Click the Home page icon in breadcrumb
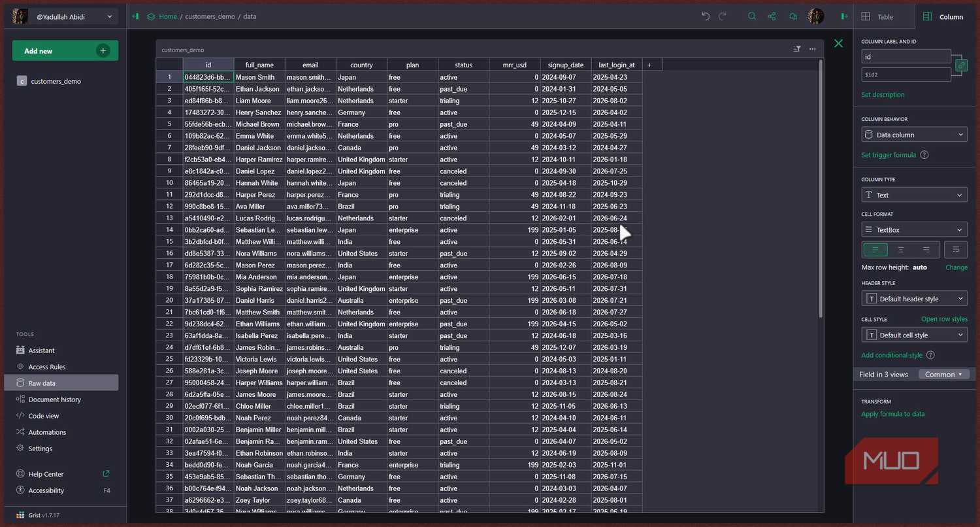 click(x=151, y=16)
